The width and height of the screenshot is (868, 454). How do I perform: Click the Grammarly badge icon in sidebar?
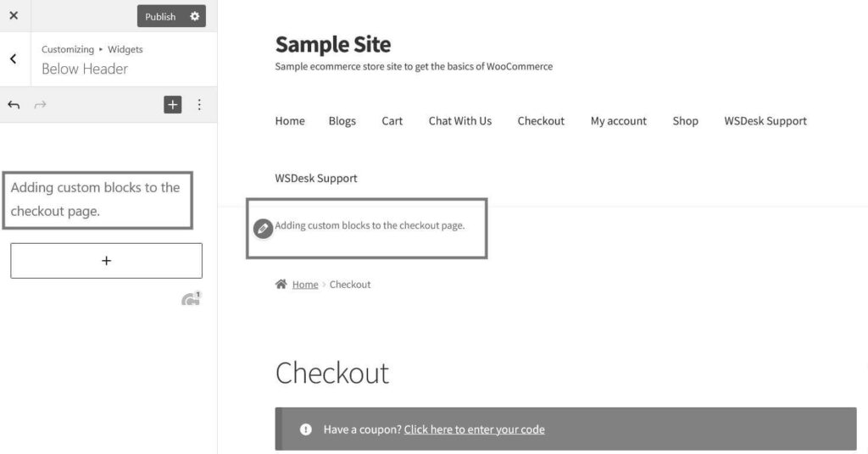[191, 299]
